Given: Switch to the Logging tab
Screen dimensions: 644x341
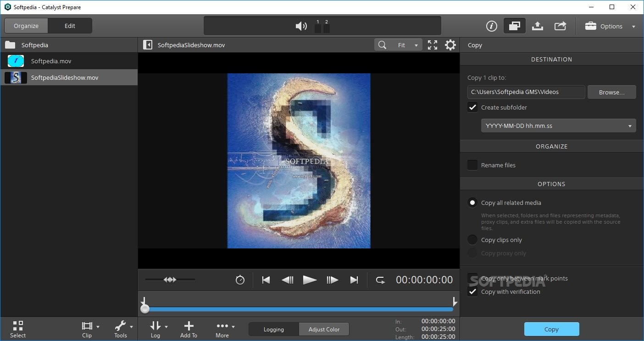Looking at the screenshot, I should coord(274,329).
